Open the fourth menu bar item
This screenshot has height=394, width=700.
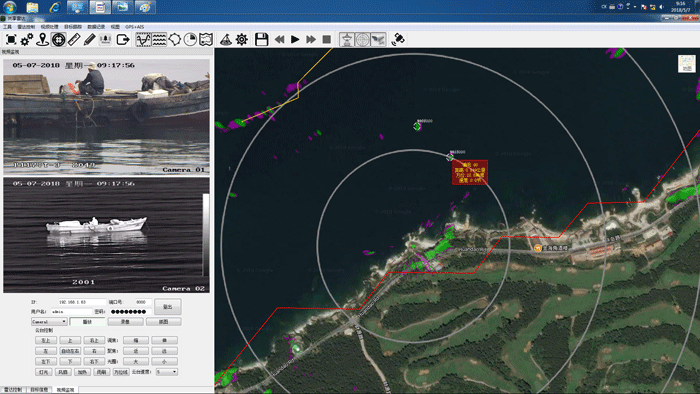point(73,27)
